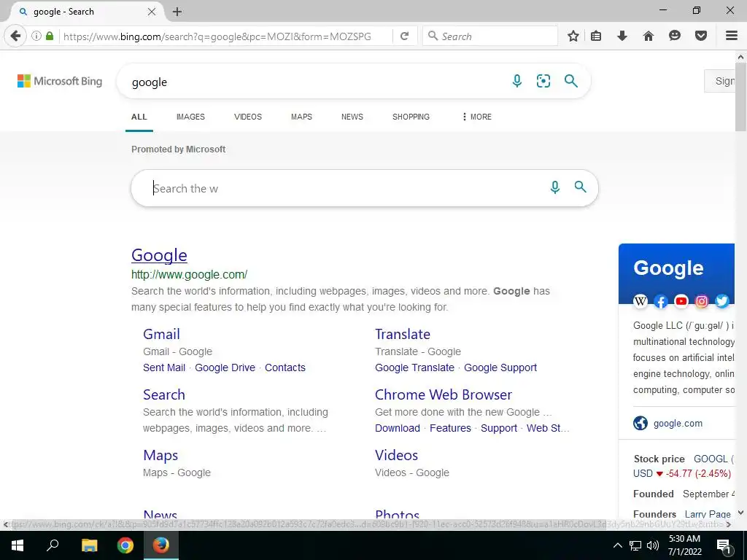Show hidden system tray icons chevron

617,545
